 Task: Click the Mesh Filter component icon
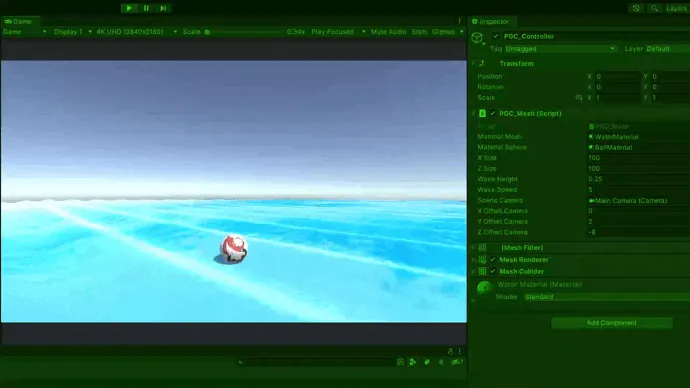482,248
